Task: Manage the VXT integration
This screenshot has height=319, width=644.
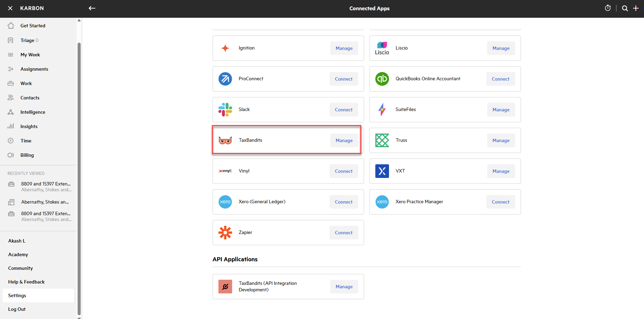Action: coord(501,171)
